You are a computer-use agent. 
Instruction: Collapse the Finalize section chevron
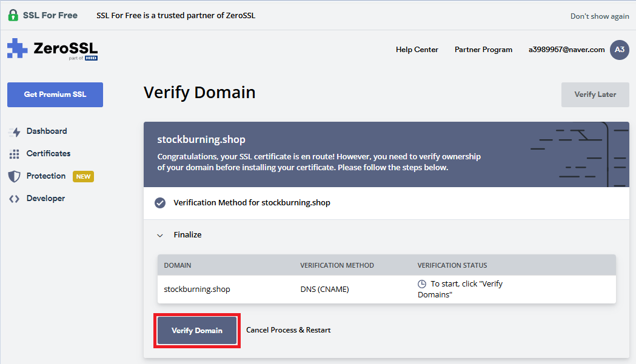pos(160,235)
